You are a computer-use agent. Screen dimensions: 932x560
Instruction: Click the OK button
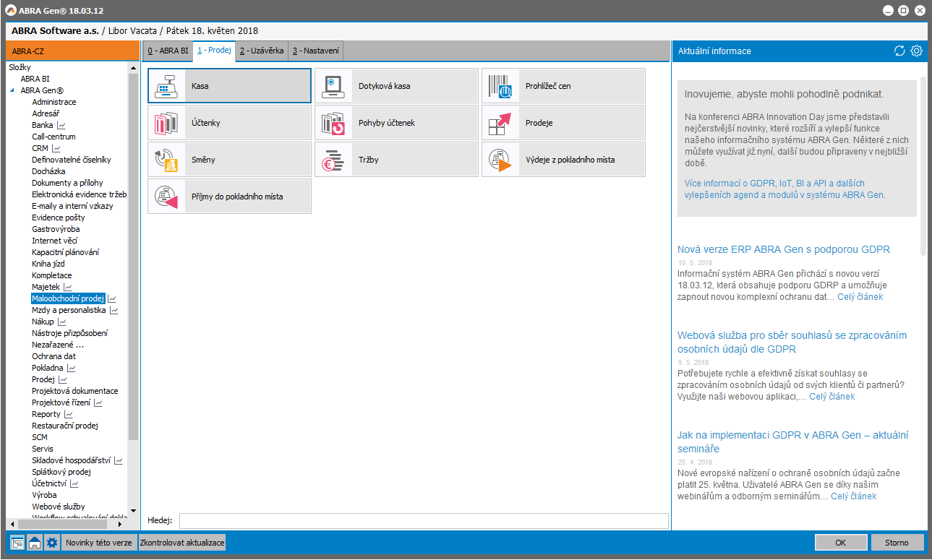pyautogui.click(x=841, y=543)
